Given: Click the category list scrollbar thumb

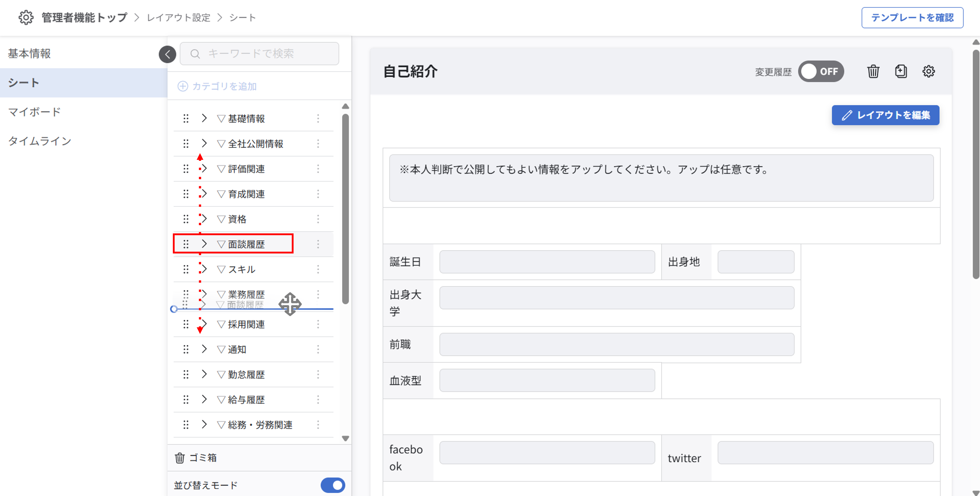Looking at the screenshot, I should [345, 209].
